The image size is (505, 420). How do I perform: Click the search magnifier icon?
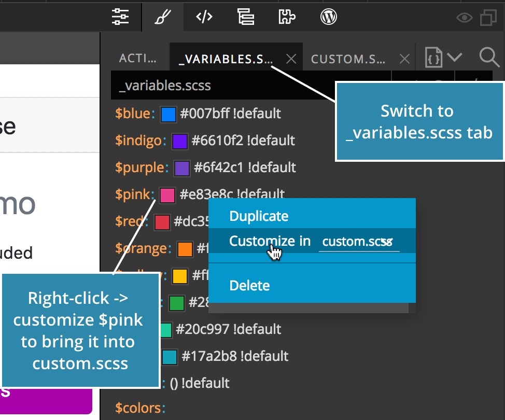pos(489,58)
